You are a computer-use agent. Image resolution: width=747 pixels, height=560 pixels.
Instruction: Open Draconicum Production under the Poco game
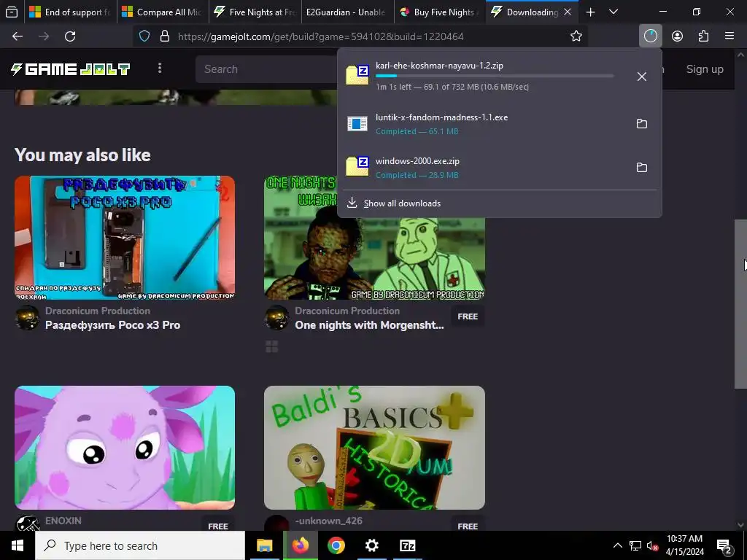pos(98,311)
